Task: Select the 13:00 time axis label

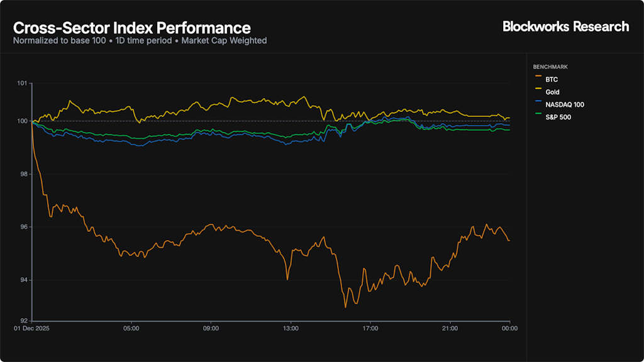Action: point(291,328)
